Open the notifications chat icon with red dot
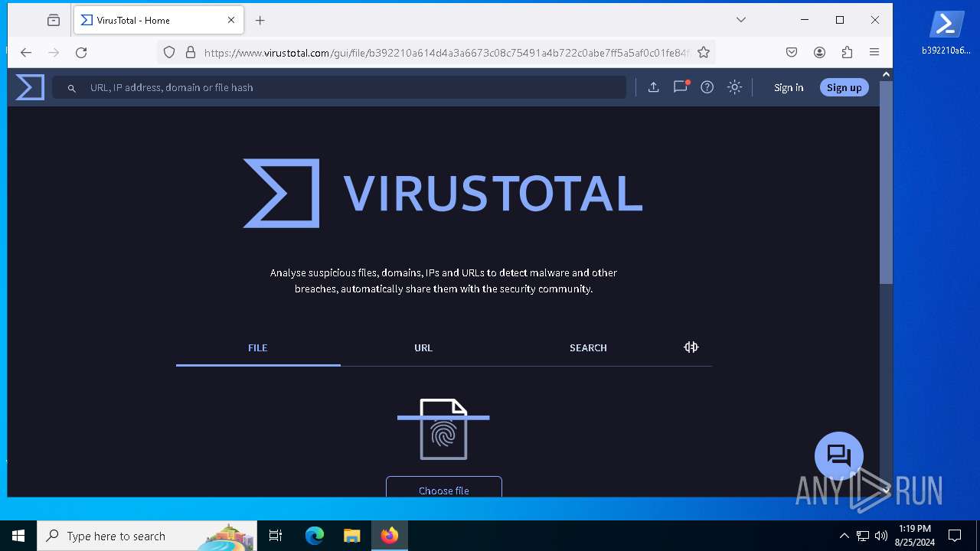This screenshot has height=551, width=980. pyautogui.click(x=681, y=86)
